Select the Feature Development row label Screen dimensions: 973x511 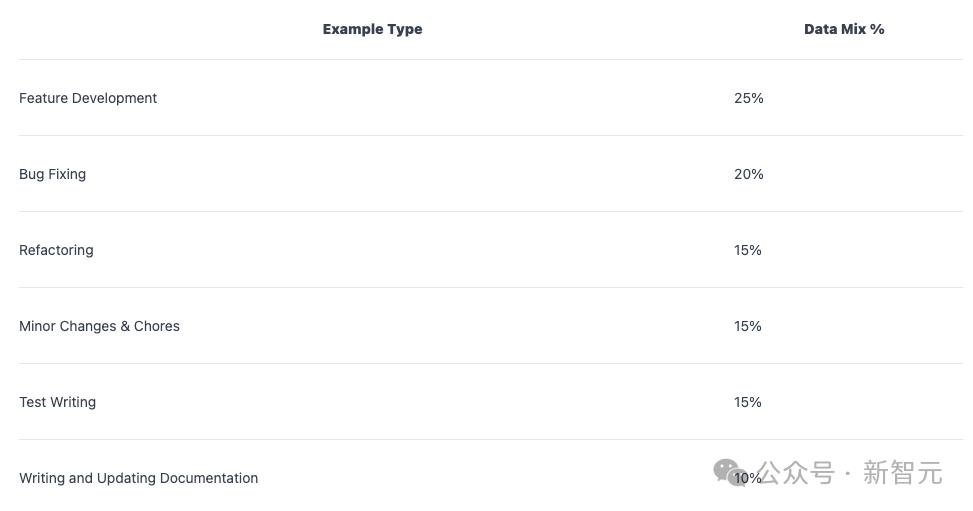pyautogui.click(x=88, y=98)
